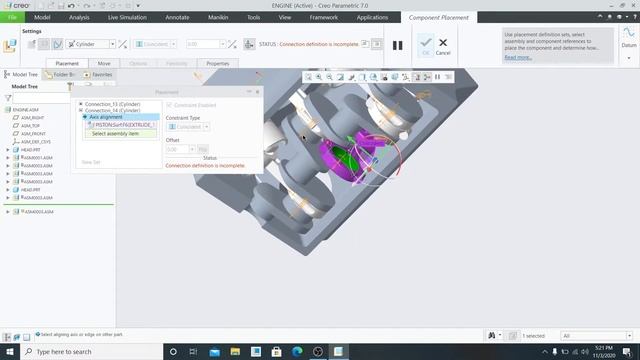Switch to the Model ribbon tab
This screenshot has width=640, height=360.
coord(42,17)
